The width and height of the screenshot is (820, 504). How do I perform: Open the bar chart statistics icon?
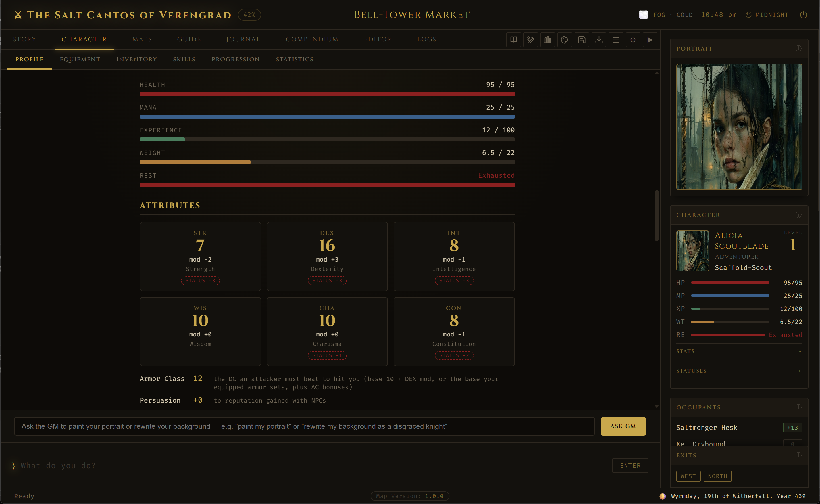(x=548, y=40)
